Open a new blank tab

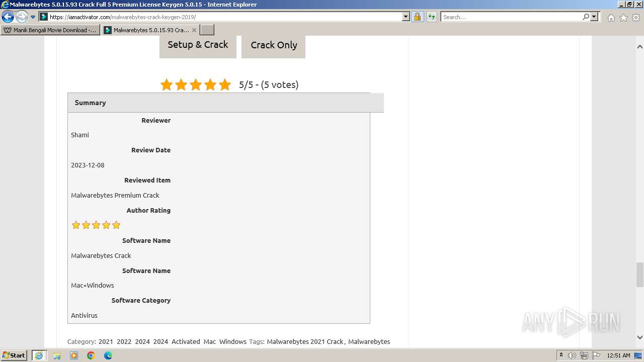207,30
